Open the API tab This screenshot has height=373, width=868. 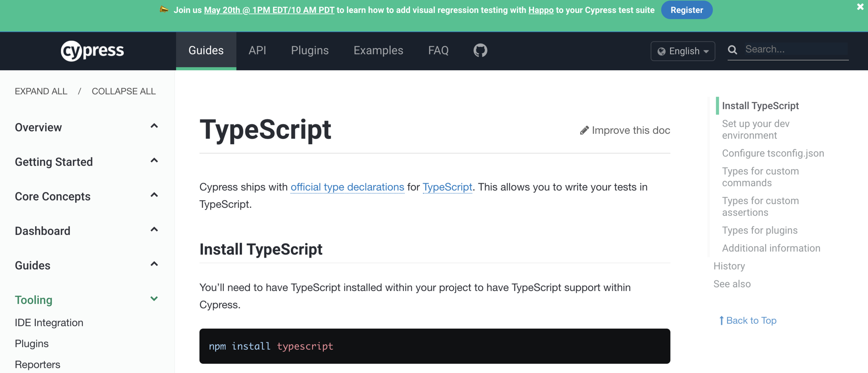[257, 51]
